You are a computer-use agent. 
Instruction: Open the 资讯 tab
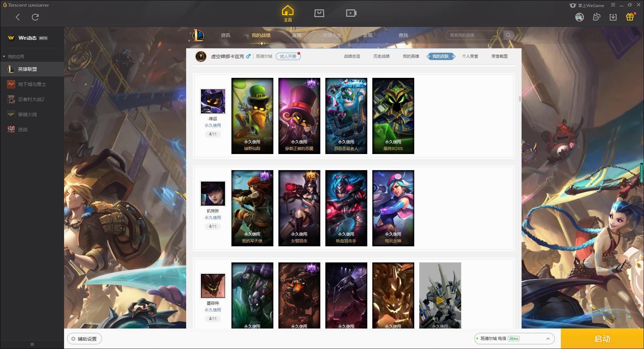tap(225, 35)
